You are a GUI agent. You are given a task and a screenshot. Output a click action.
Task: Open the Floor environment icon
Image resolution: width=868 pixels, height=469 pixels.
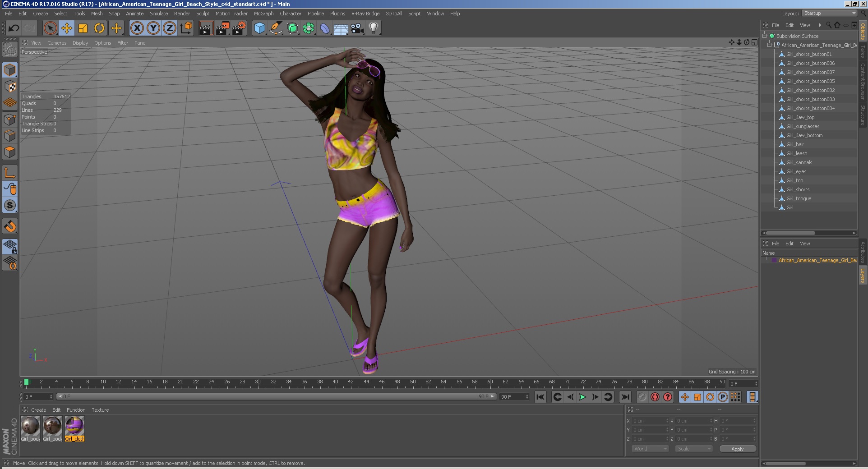pyautogui.click(x=341, y=28)
